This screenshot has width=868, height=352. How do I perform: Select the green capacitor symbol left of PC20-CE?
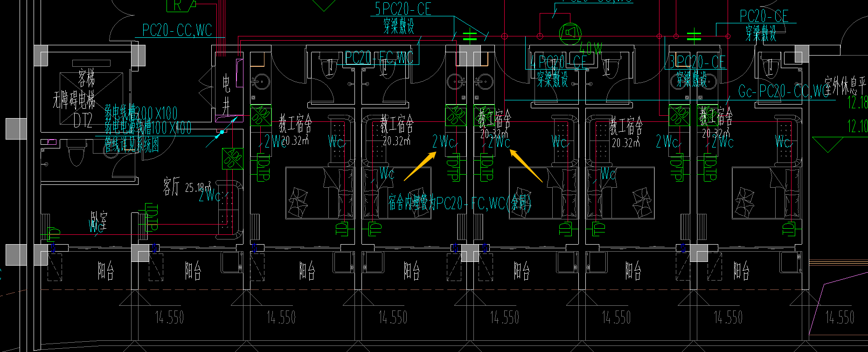[x=694, y=35]
